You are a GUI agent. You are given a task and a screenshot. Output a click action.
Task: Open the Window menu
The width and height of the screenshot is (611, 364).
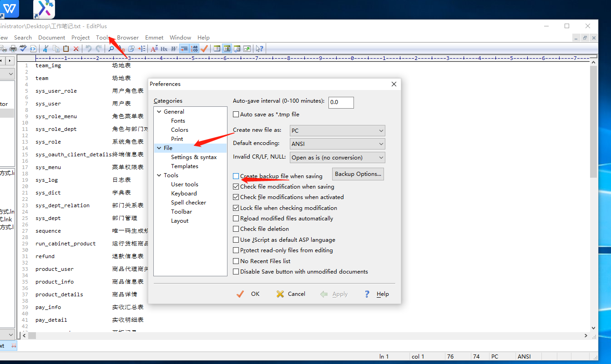pos(180,38)
